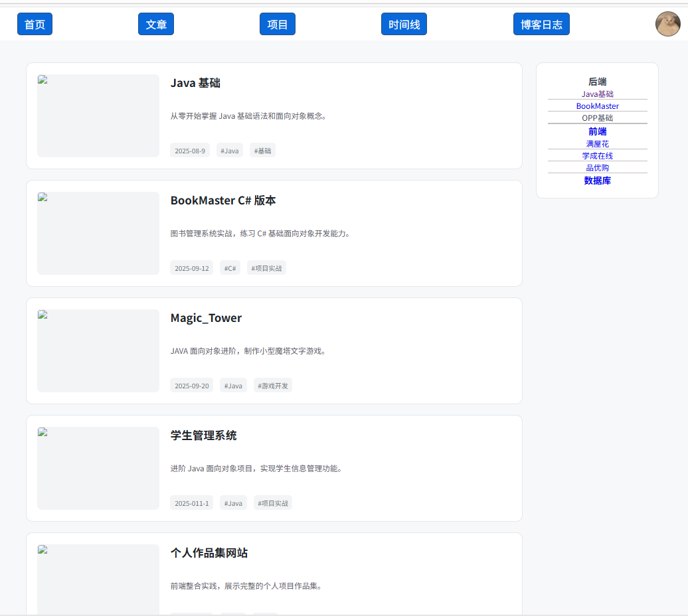Click the 学生管理系统 card thumbnail
Viewport: 688px width, 616px height.
98,468
